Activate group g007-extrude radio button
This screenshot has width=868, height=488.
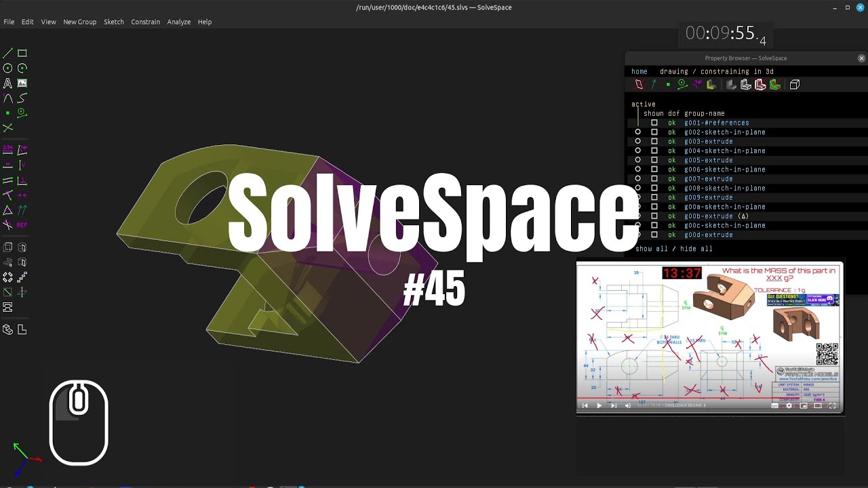point(637,179)
